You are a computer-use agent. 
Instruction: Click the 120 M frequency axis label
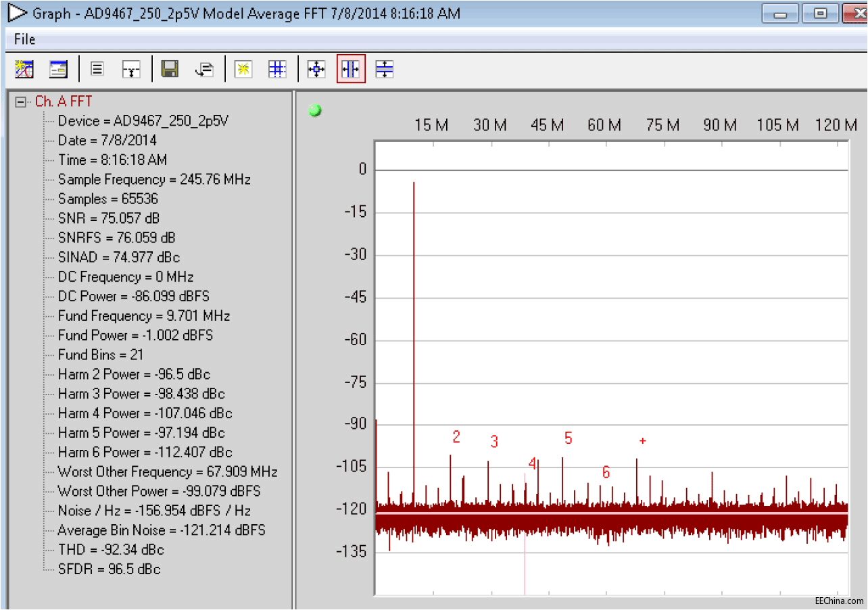tap(836, 126)
